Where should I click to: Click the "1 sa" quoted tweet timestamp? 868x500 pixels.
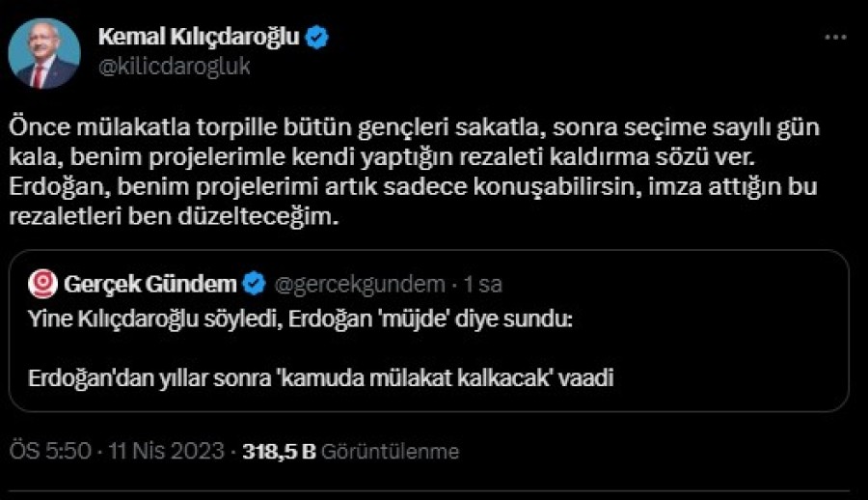pyautogui.click(x=483, y=285)
